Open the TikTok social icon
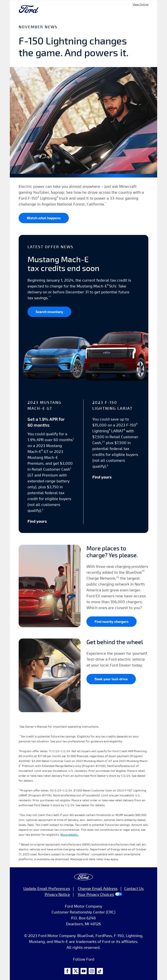 point(100,971)
